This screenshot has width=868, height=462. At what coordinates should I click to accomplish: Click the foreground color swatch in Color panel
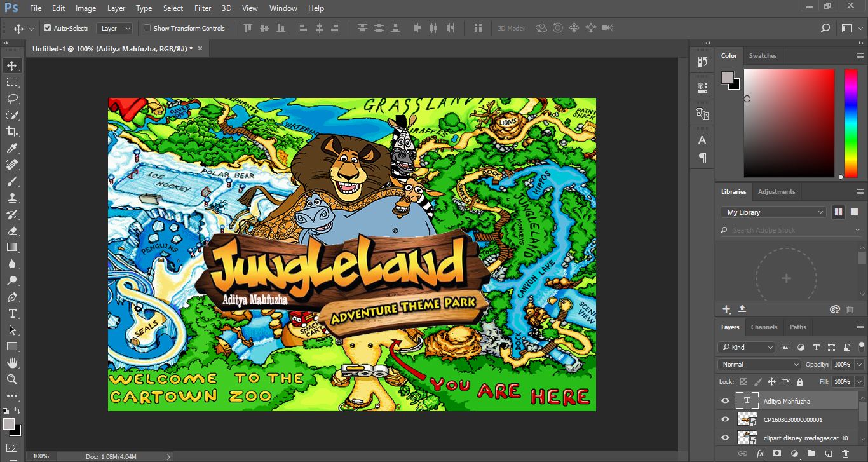pos(727,78)
